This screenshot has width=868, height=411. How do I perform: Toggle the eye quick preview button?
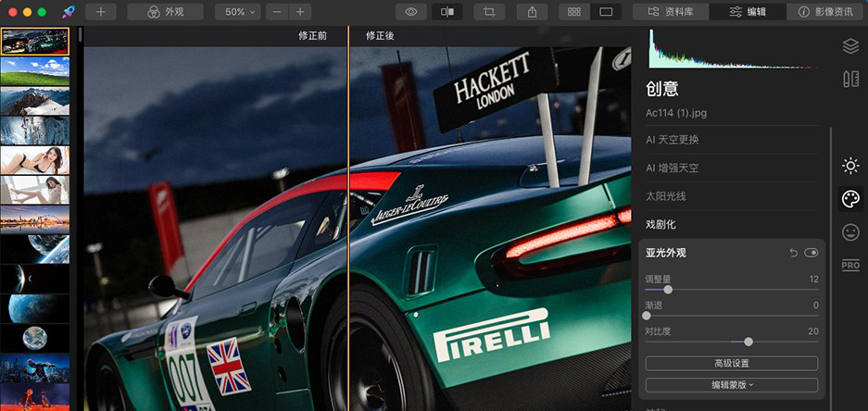click(x=410, y=12)
